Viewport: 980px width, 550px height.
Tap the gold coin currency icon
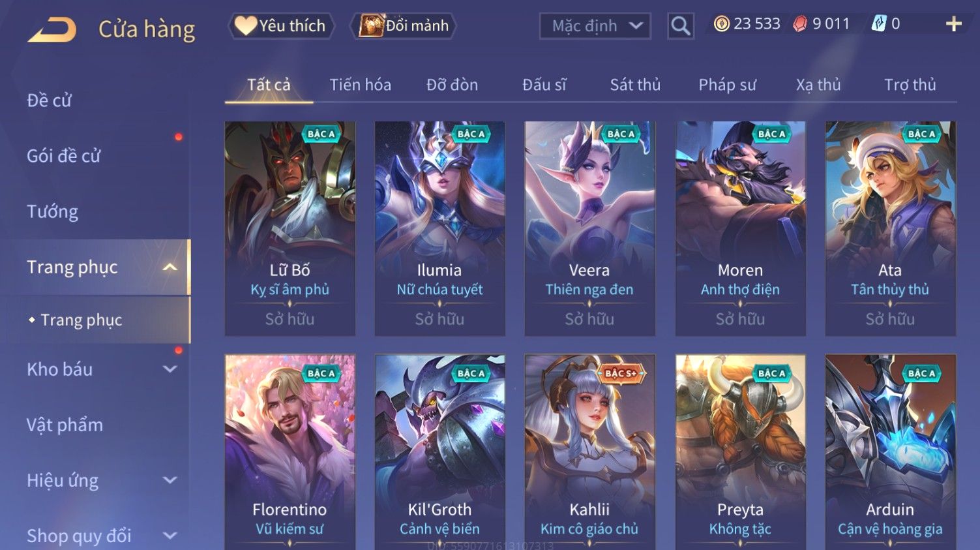pyautogui.click(x=721, y=24)
